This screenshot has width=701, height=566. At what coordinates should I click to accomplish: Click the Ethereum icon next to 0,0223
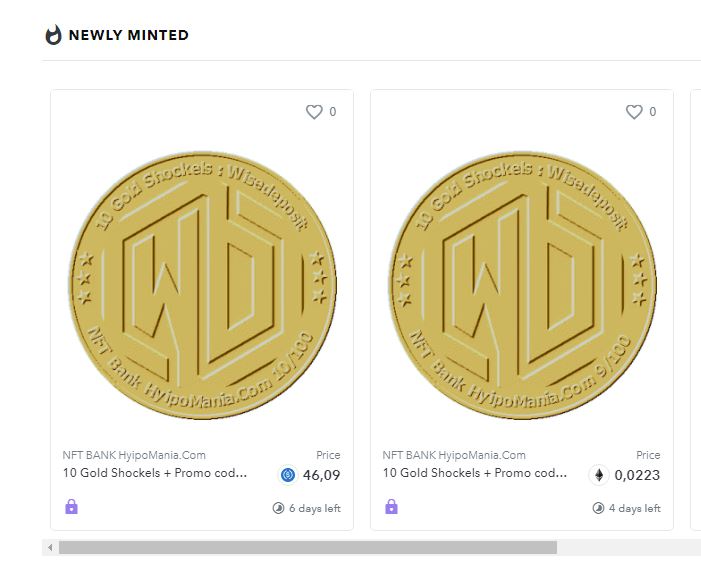tap(599, 475)
